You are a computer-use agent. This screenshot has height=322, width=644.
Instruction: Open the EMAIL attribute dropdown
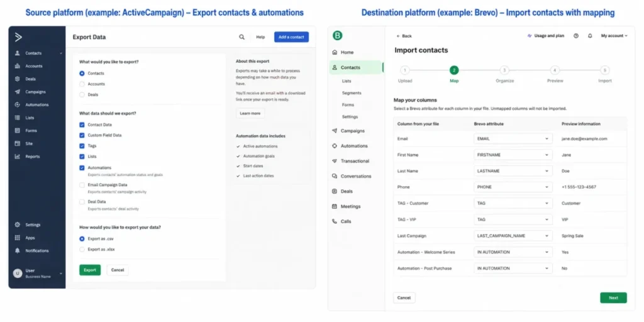513,139
